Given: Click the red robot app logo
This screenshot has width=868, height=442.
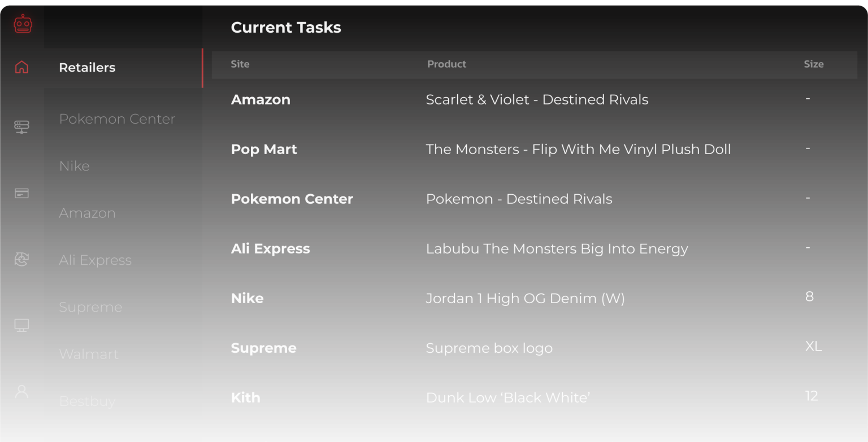Looking at the screenshot, I should coord(21,24).
